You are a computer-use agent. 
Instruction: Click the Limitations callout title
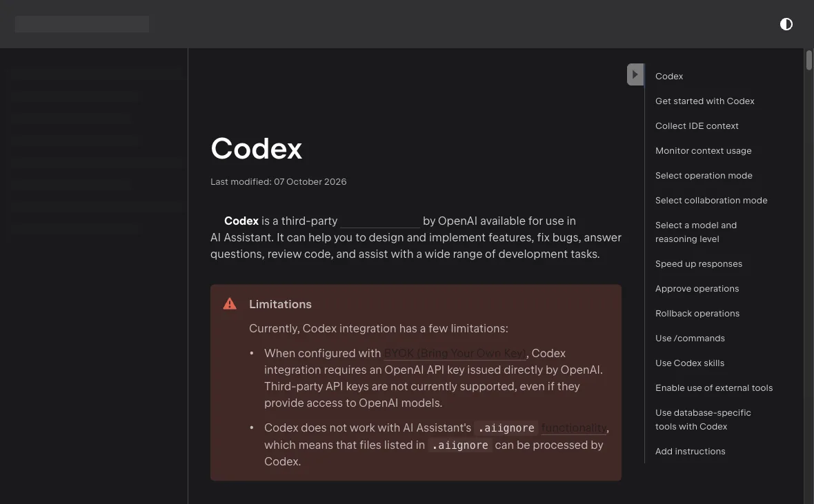point(280,304)
